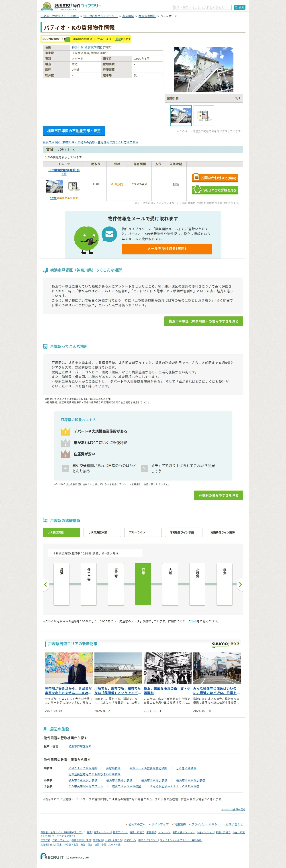This screenshot has width=286, height=868.
Task: Select 北鎌倉 station card
Action: 197,584
